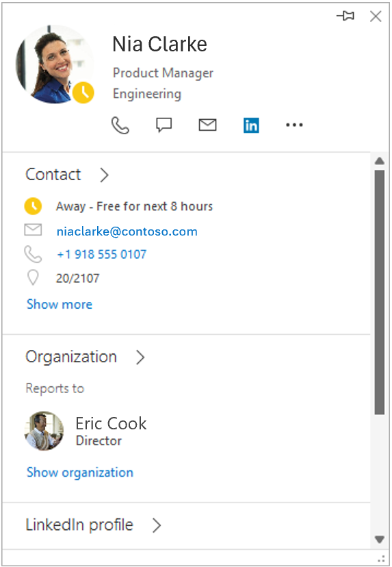Start an instant message chat
The image size is (392, 567).
tap(164, 125)
